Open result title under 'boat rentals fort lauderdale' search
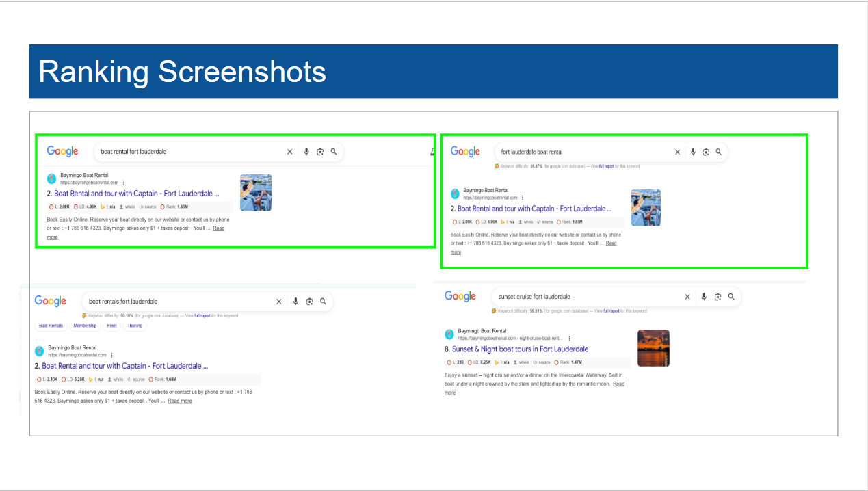 point(125,366)
